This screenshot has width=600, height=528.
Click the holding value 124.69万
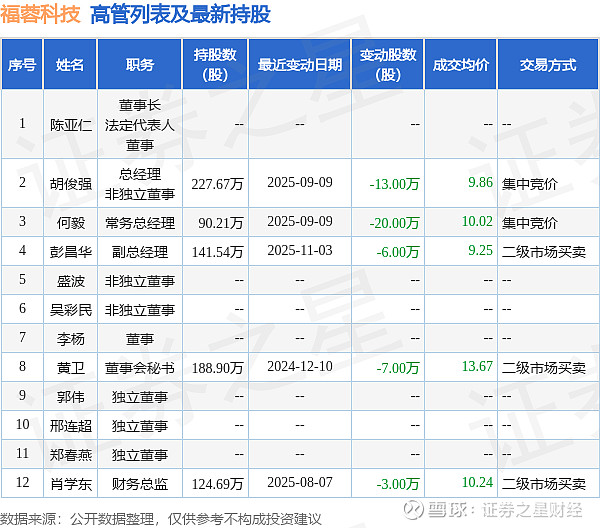217,484
